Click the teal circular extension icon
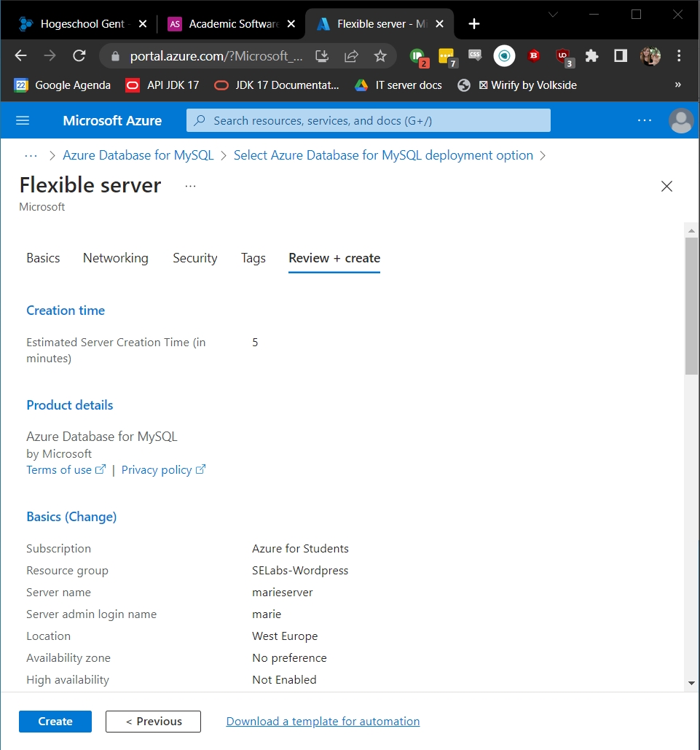Image resolution: width=700 pixels, height=750 pixels. [x=504, y=56]
